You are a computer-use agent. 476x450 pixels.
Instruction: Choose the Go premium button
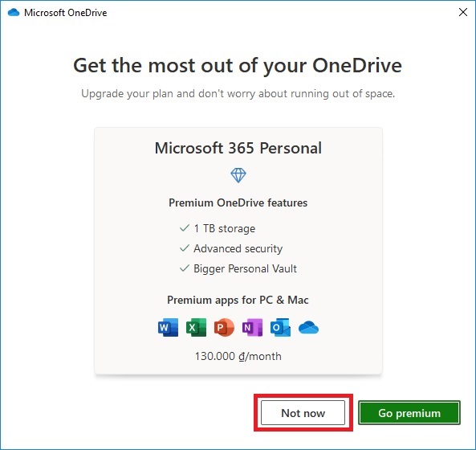click(x=409, y=412)
